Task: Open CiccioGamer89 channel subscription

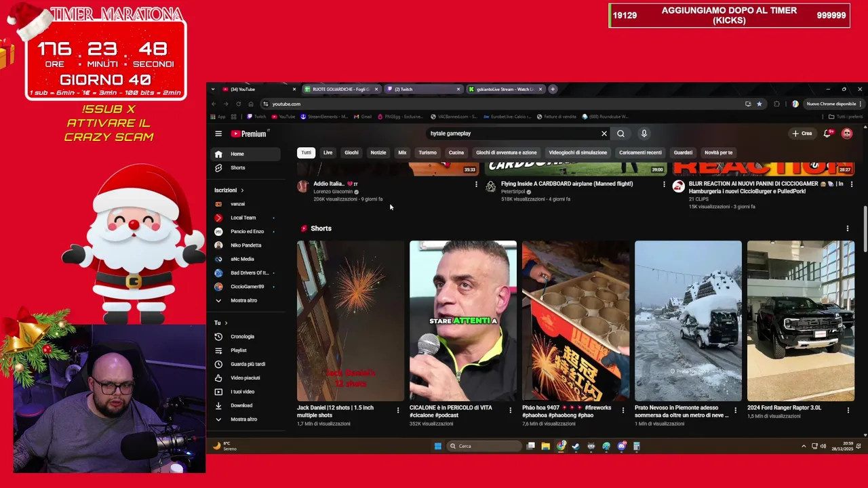Action: pos(244,287)
